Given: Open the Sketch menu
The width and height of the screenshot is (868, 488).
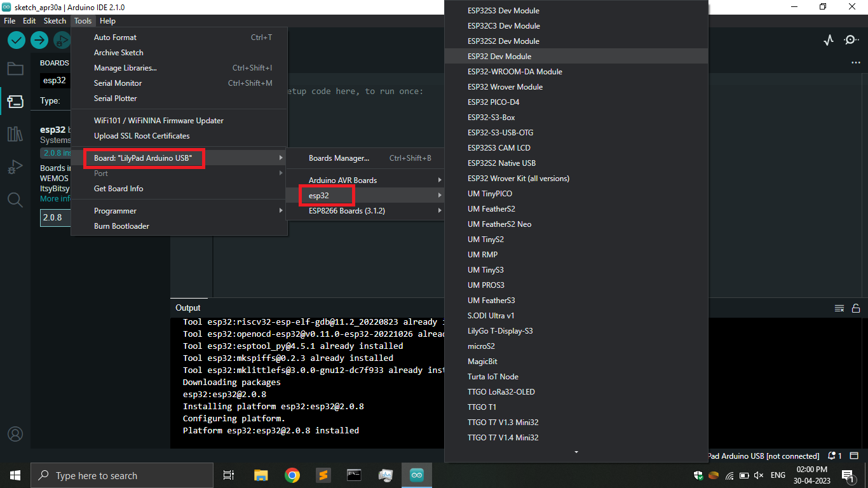Looking at the screenshot, I should pos(55,20).
